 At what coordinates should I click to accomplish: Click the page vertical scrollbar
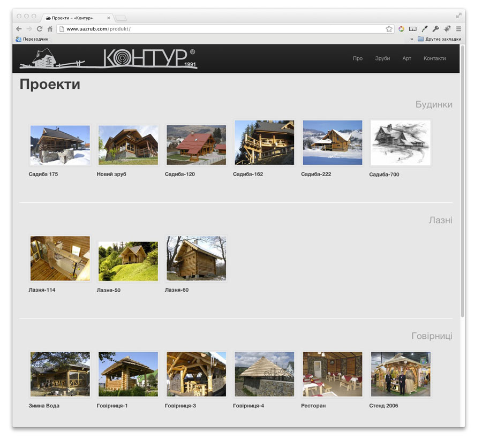463,182
